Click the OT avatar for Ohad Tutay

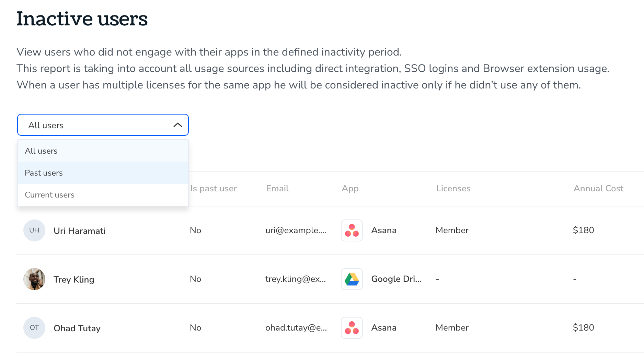(34, 328)
